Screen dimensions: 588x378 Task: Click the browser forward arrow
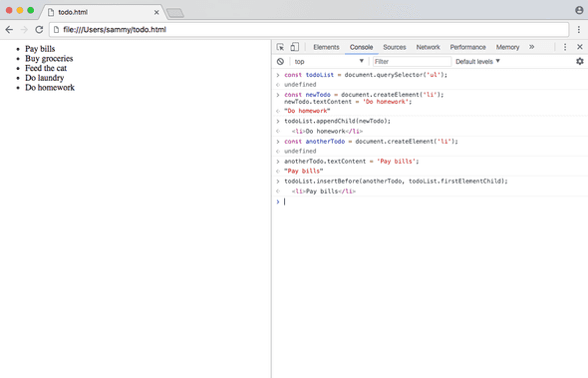point(24,30)
